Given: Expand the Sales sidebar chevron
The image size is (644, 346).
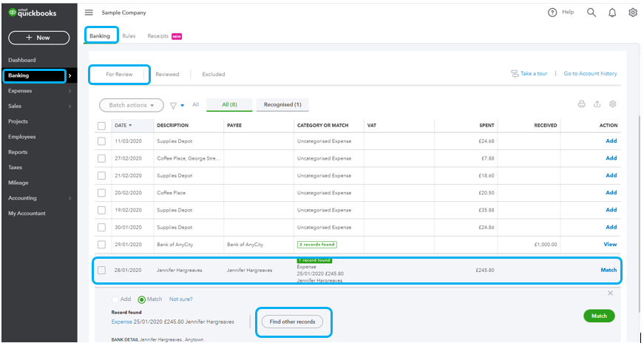Looking at the screenshot, I should [70, 106].
